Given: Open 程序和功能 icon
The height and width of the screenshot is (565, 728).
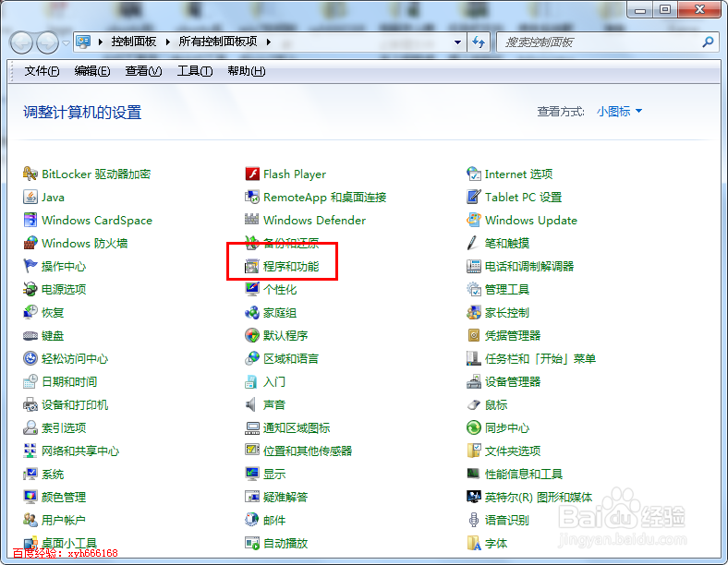Looking at the screenshot, I should point(251,266).
